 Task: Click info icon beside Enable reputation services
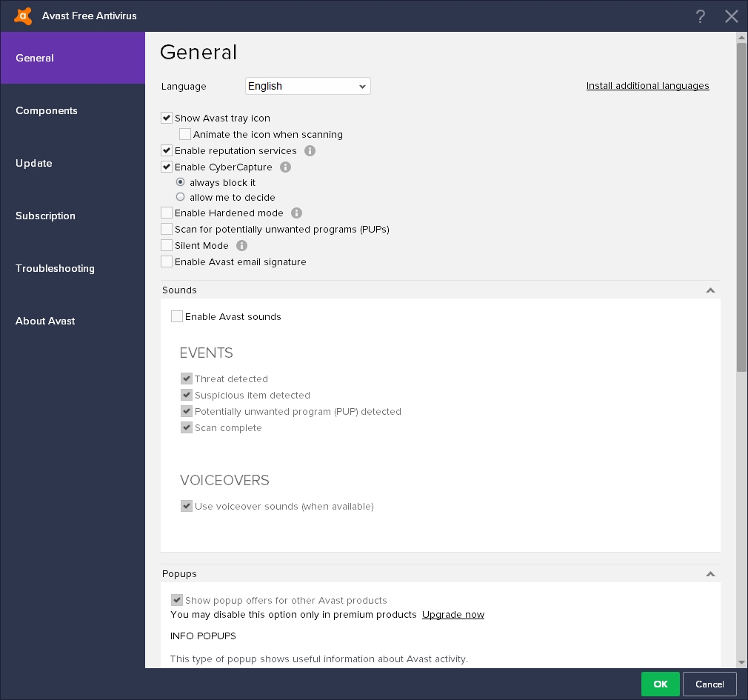[x=310, y=151]
